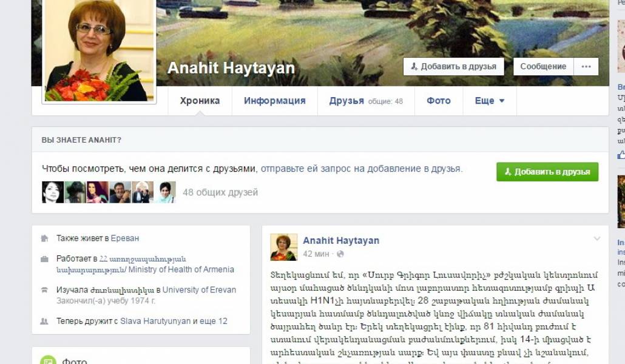Open the Еще dropdown tab
Screen dimensions: 625x364
(490, 101)
